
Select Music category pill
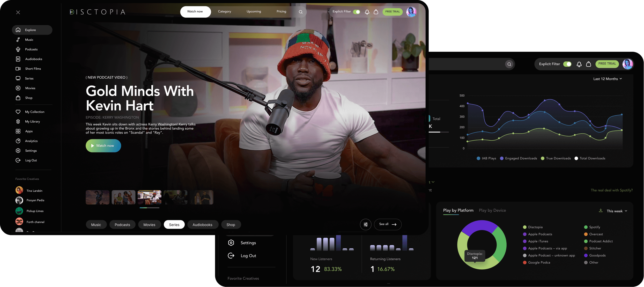tap(96, 225)
